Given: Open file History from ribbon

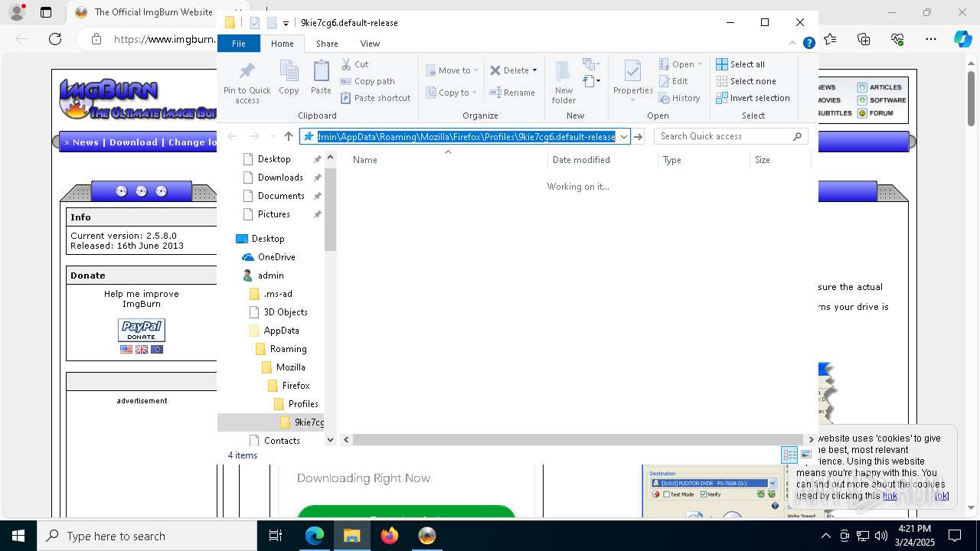Looking at the screenshot, I should pyautogui.click(x=679, y=98).
